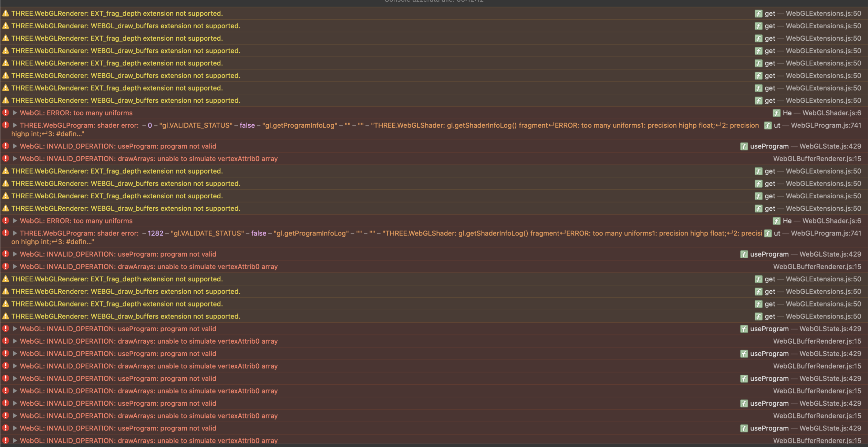Screen dimensions: 868x447
Task: Open WebGLProgram.js:741 link in the 1282 row
Action: 826,233
